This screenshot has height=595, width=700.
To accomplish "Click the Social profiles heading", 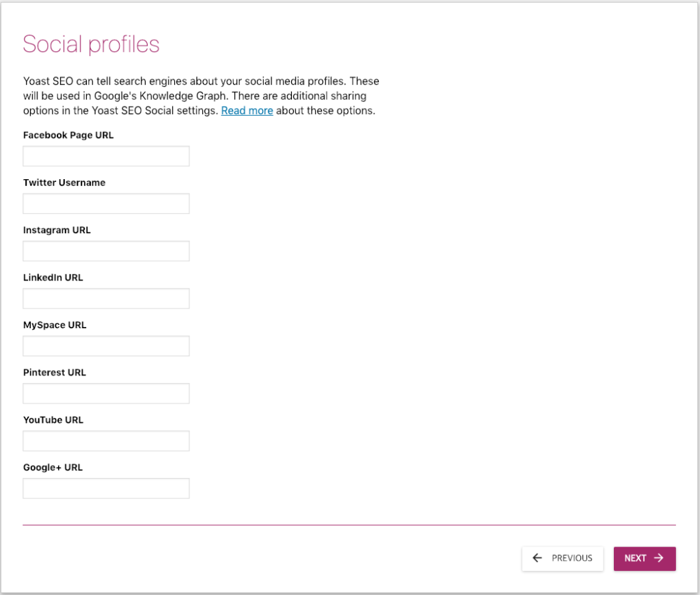I will point(91,44).
